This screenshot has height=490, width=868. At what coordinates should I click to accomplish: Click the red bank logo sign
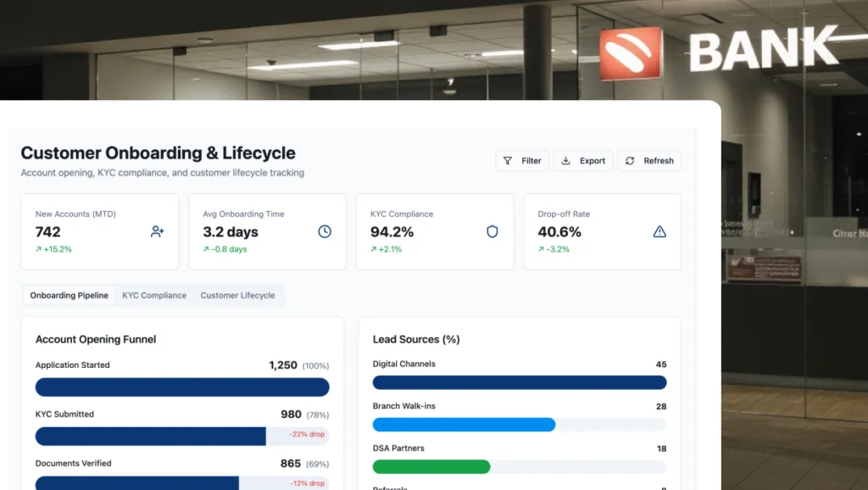[631, 53]
